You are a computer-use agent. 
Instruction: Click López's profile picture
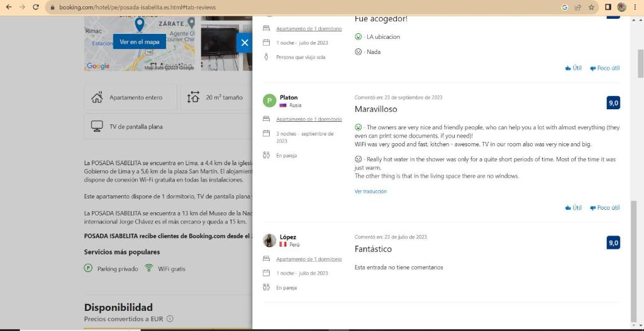coord(269,241)
